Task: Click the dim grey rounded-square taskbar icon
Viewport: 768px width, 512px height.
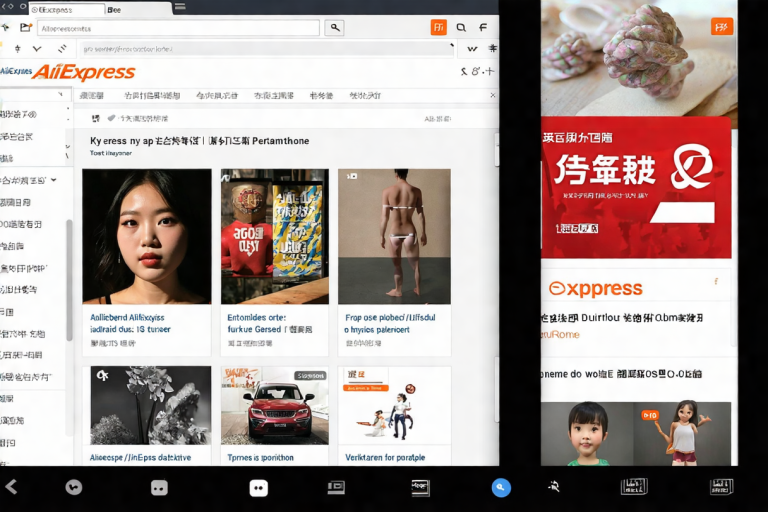Action: point(159,488)
